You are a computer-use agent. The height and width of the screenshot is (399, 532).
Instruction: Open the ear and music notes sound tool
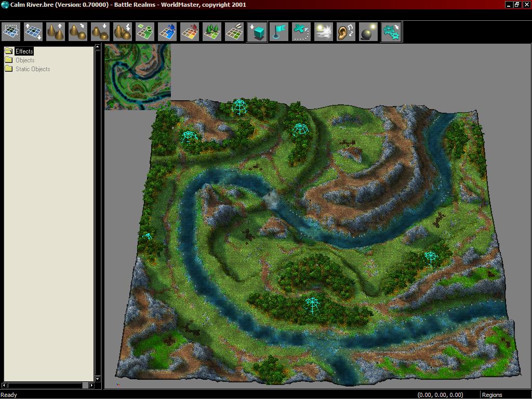(346, 32)
